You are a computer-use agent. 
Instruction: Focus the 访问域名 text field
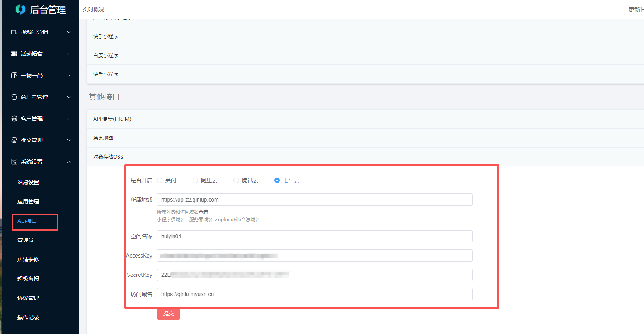[x=314, y=294]
